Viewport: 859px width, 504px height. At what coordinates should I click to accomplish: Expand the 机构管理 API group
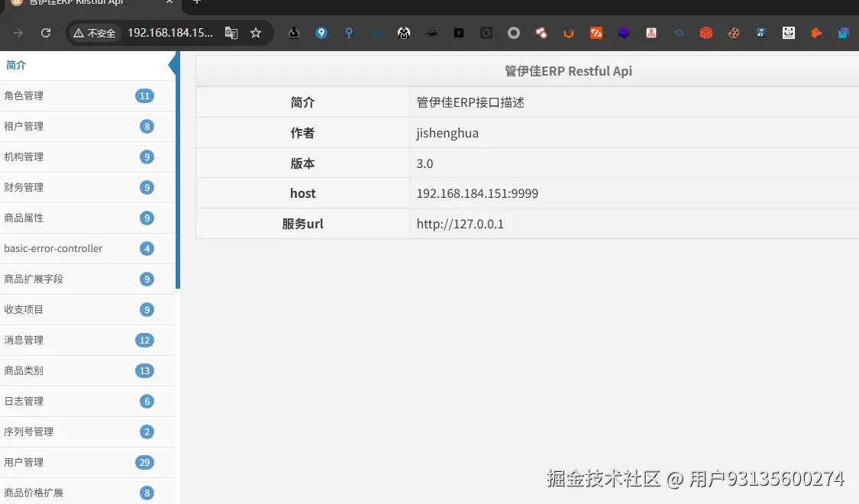click(88, 157)
